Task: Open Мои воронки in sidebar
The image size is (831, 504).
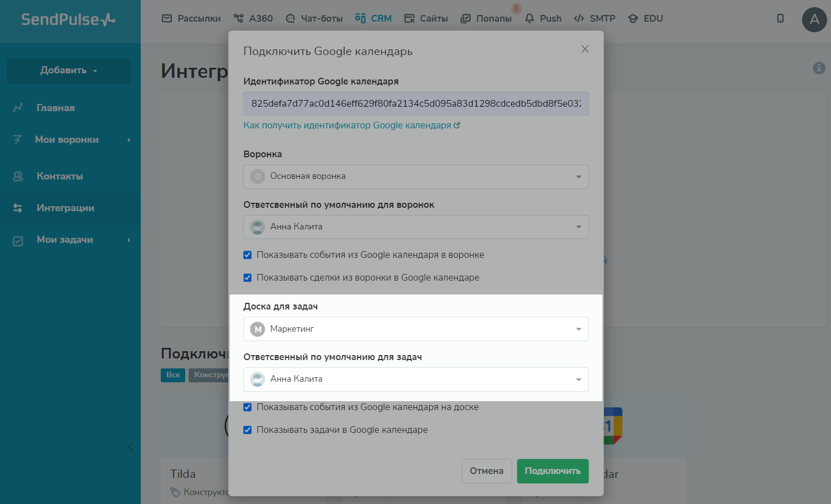Action: [x=67, y=139]
